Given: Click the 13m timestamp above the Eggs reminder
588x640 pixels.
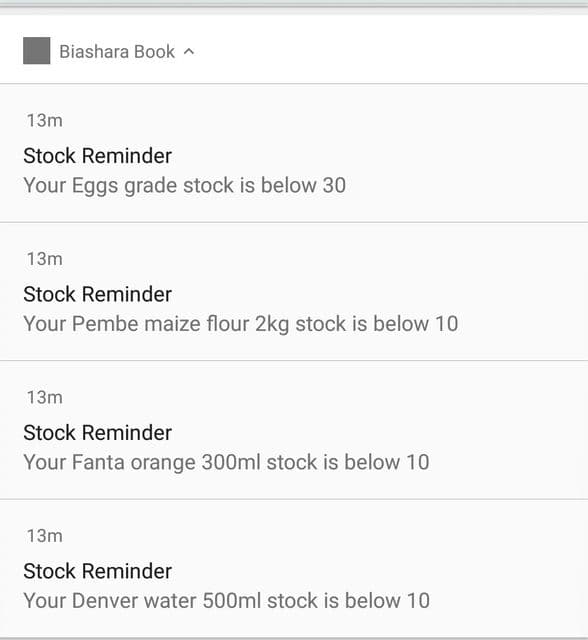Looking at the screenshot, I should pyautogui.click(x=45, y=121).
